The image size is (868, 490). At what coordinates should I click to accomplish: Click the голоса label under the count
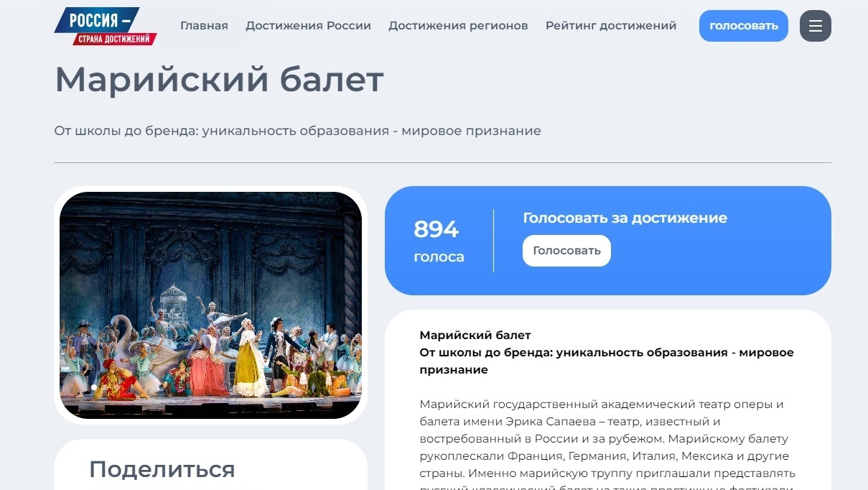439,256
